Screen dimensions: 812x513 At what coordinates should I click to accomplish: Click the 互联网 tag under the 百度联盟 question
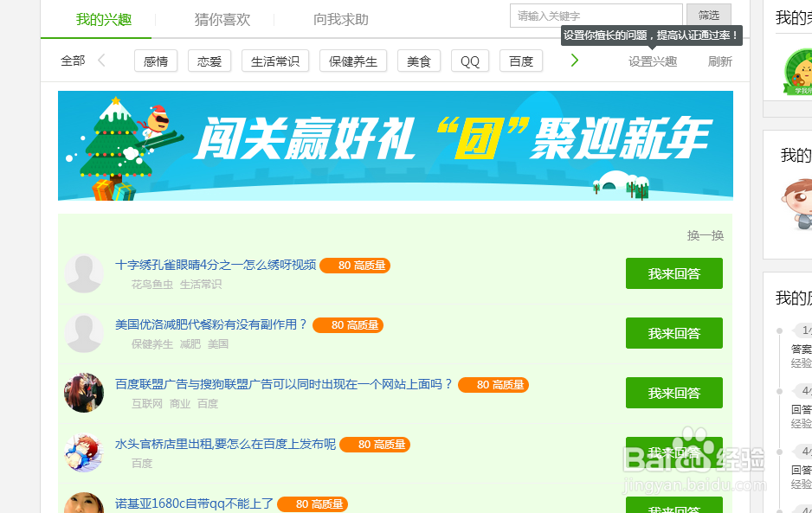click(x=147, y=403)
